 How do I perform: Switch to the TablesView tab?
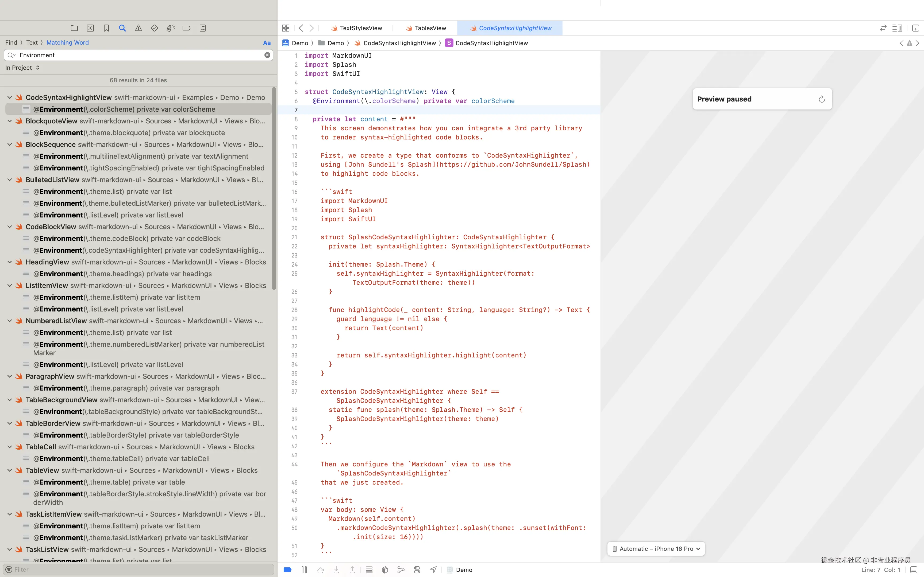click(430, 28)
